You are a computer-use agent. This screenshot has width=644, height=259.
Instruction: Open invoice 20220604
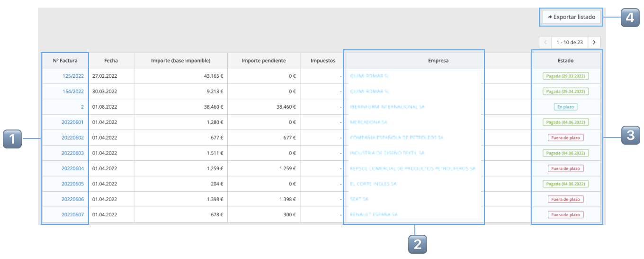[72, 168]
